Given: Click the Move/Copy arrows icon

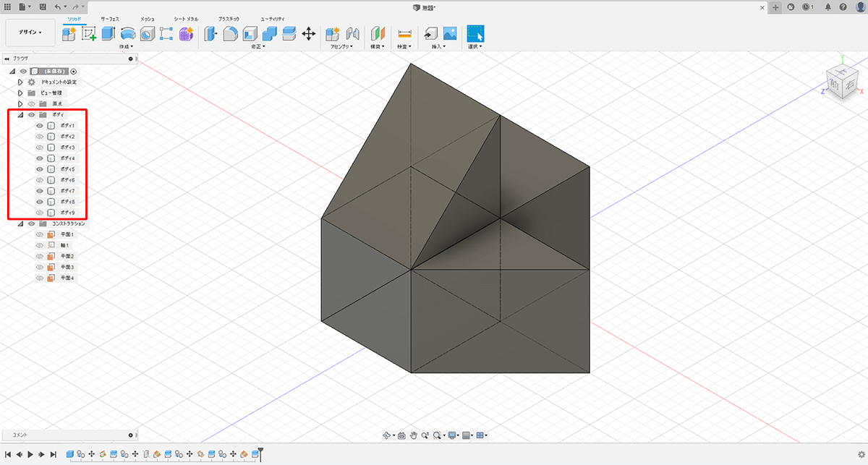Looking at the screenshot, I should pyautogui.click(x=308, y=33).
